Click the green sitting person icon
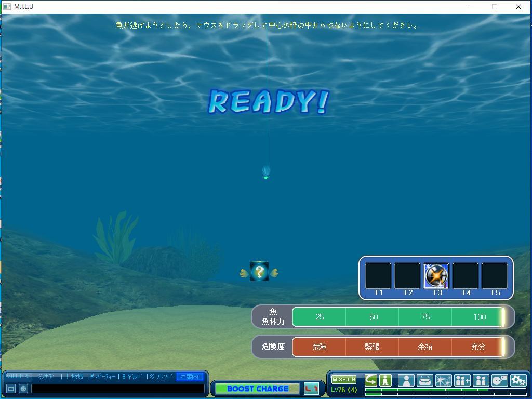Image resolution: width=532 pixels, height=399 pixels. (385, 380)
